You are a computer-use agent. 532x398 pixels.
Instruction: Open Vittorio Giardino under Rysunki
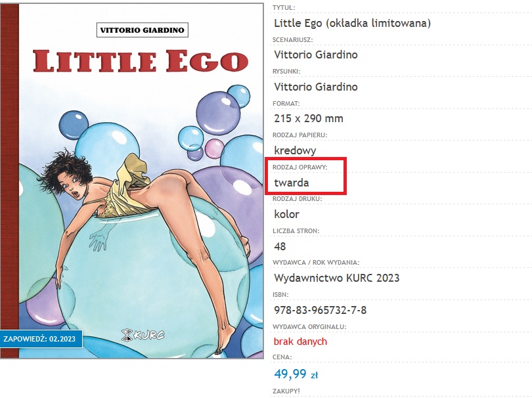click(315, 87)
